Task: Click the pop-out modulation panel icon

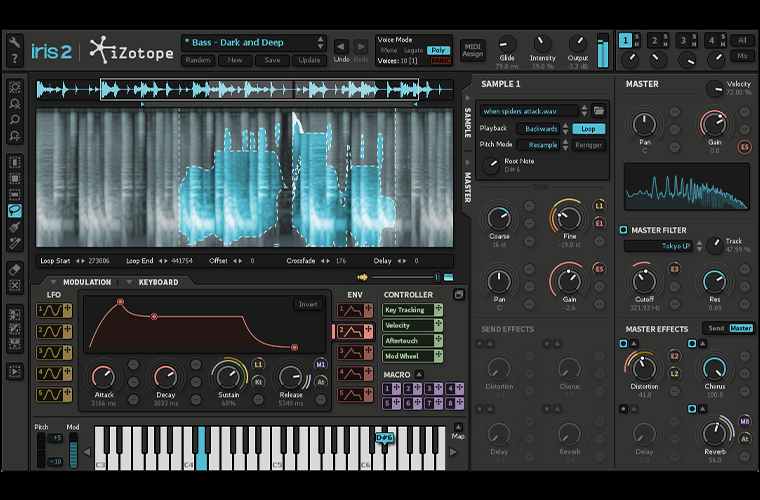Action: coord(459,294)
